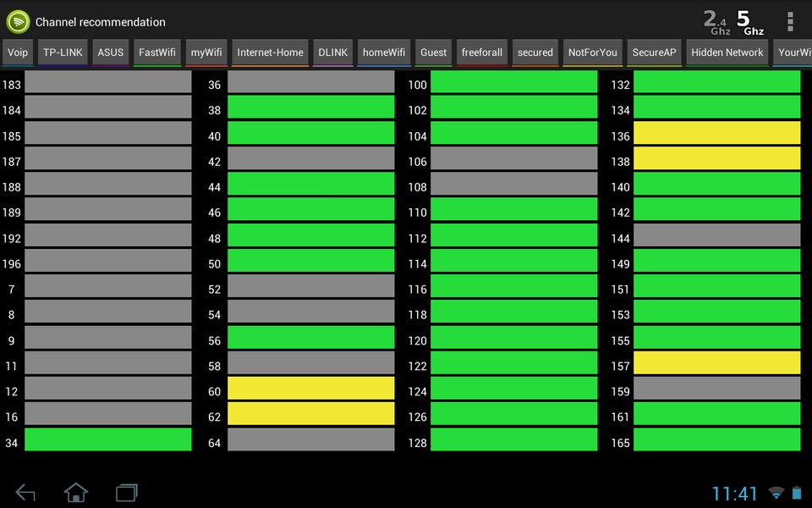Tap channel number label 161

point(620,417)
